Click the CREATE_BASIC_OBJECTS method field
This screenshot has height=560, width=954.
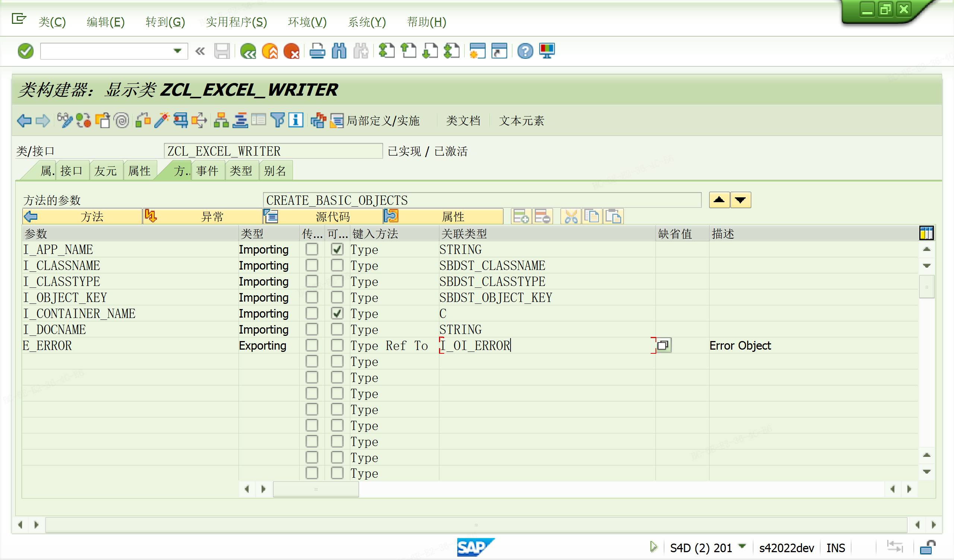click(x=482, y=200)
